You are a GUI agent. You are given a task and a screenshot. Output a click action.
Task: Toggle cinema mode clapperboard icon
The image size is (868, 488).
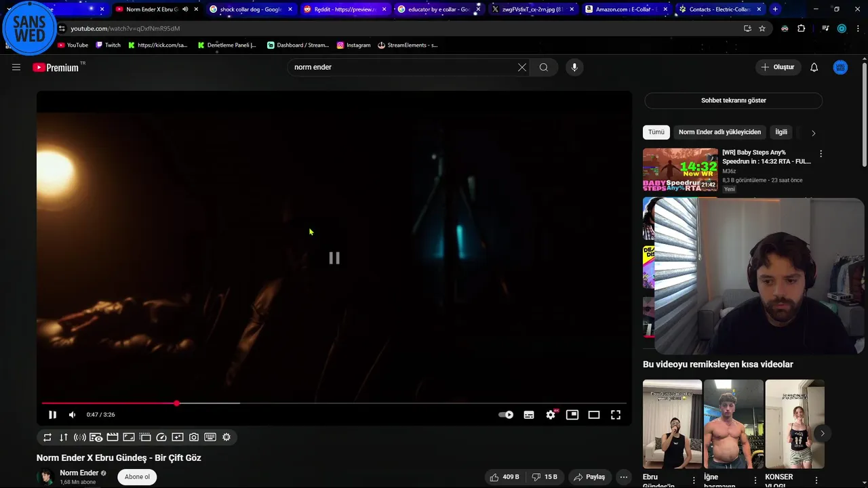(x=113, y=437)
